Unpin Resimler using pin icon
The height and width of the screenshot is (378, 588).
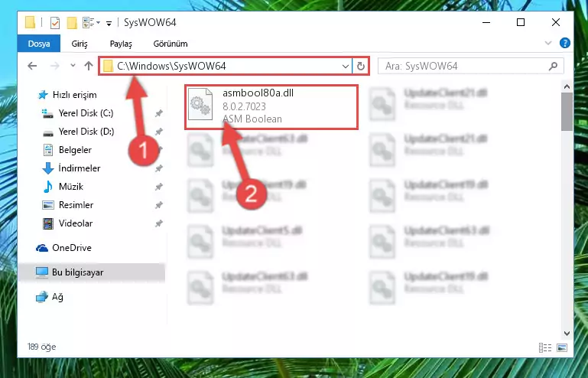click(x=158, y=205)
